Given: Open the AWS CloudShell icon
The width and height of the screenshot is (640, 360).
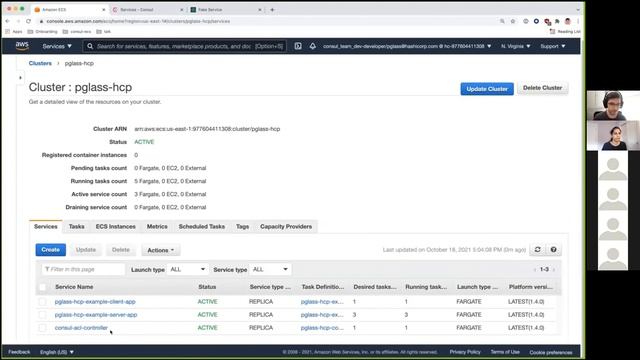Looking at the screenshot, I should (x=298, y=46).
